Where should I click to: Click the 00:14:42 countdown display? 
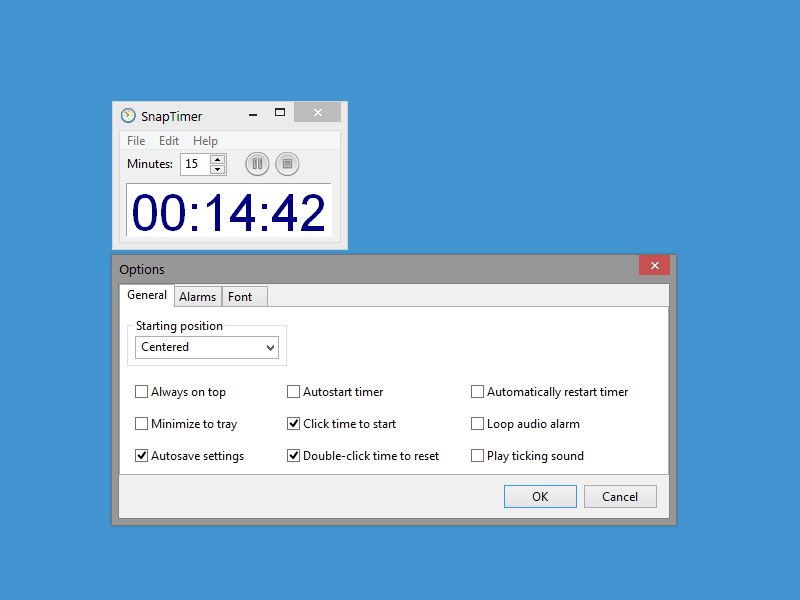coord(230,211)
